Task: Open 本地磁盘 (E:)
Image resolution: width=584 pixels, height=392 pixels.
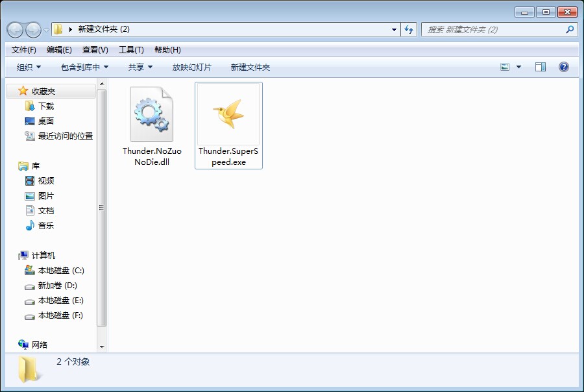Action: click(61, 300)
